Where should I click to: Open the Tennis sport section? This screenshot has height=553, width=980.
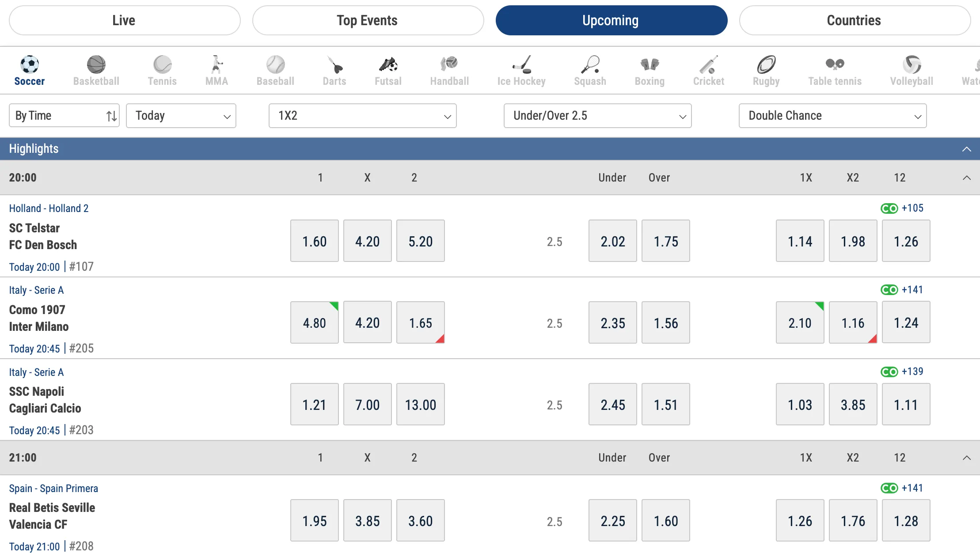pos(162,70)
